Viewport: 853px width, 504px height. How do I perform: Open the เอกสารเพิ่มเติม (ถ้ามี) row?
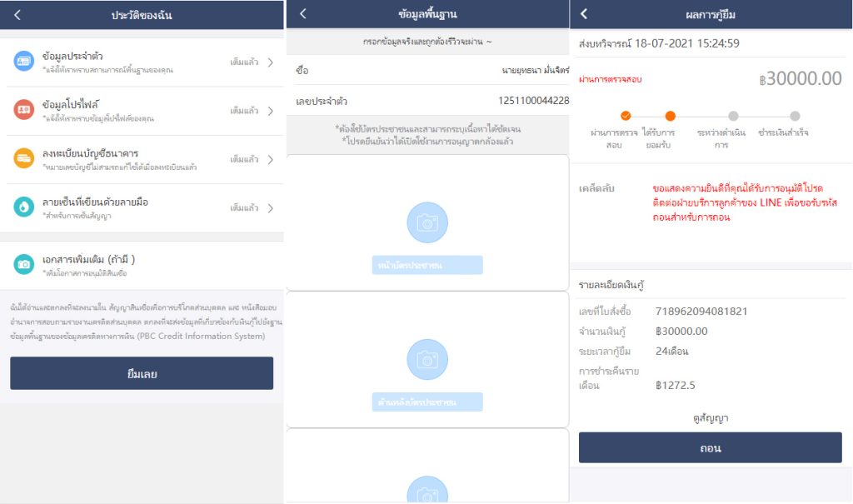point(142,265)
